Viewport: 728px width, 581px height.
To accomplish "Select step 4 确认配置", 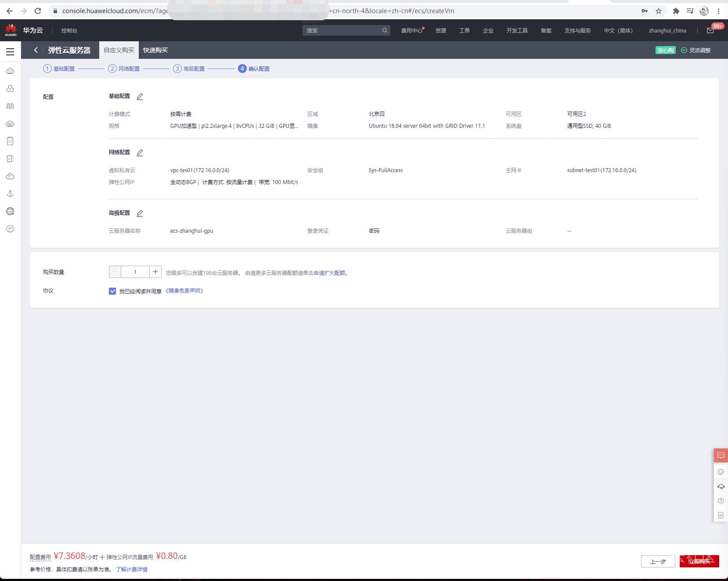I will [254, 69].
